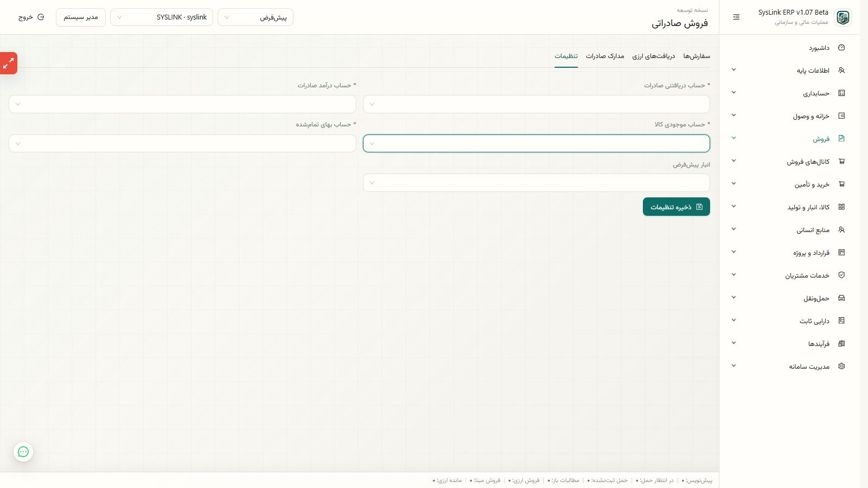This screenshot has height=488, width=868.
Task: Click the حمل ثبت‌نشده status entry
Action: [x=608, y=480]
